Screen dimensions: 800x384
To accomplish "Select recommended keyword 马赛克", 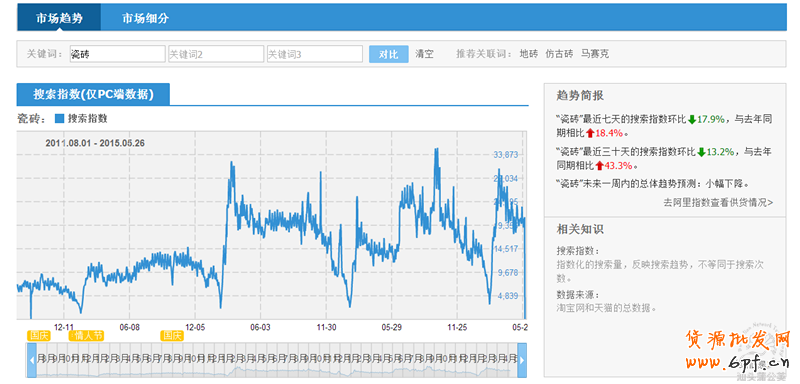I will (595, 54).
